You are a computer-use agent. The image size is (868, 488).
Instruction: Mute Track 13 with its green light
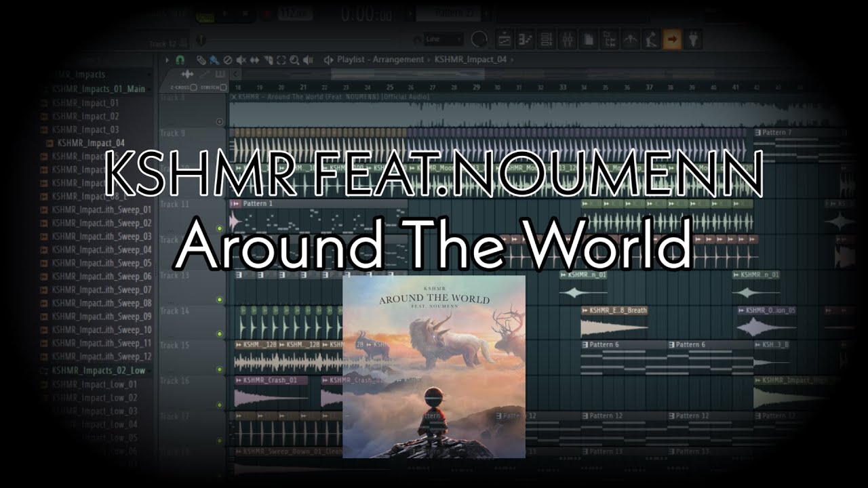click(219, 299)
